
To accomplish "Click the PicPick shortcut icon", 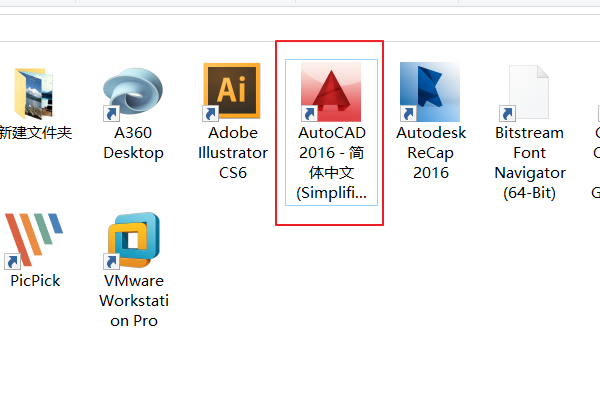I will [x=34, y=240].
